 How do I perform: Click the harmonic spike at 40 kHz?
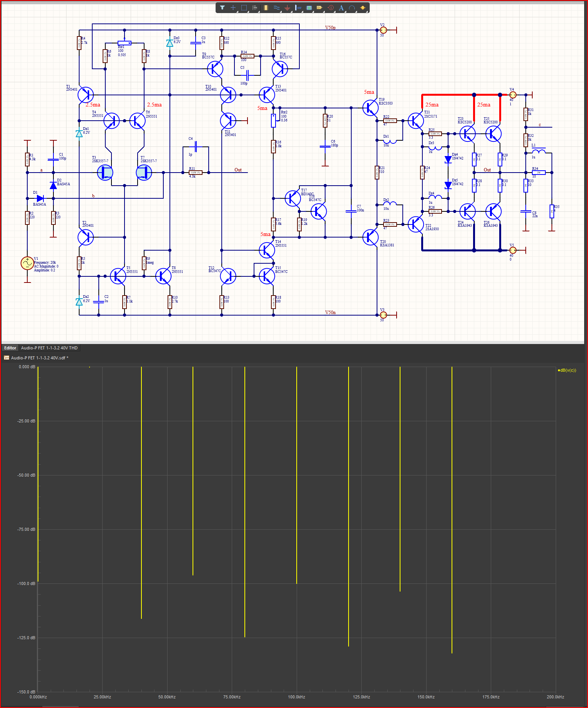click(x=141, y=492)
